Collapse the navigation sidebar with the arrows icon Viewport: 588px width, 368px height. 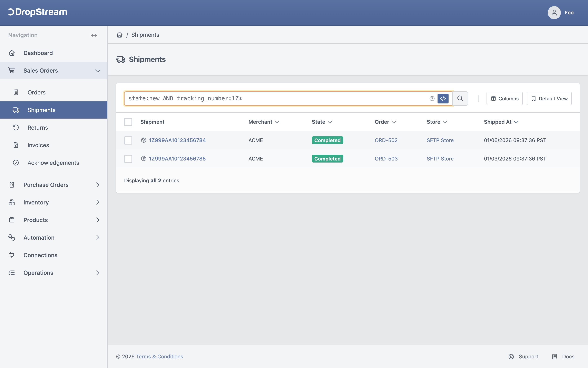94,35
